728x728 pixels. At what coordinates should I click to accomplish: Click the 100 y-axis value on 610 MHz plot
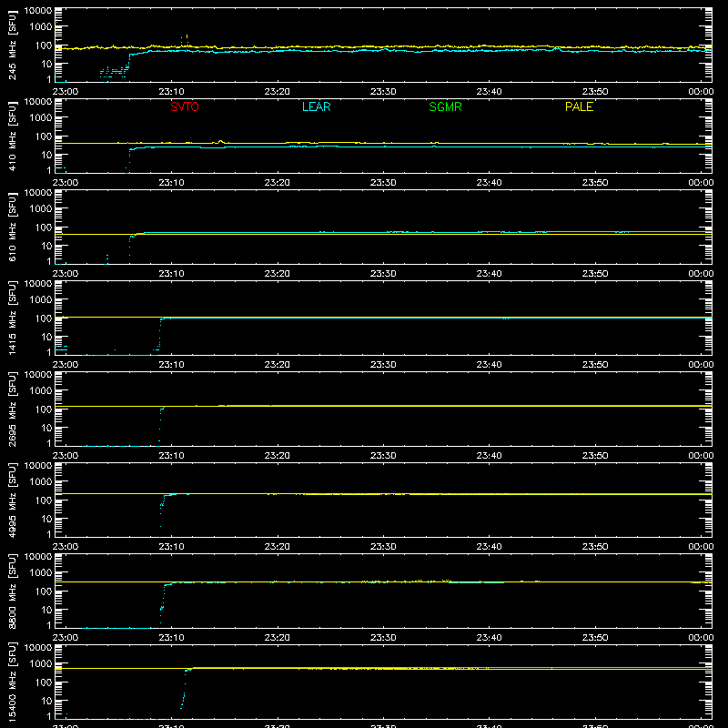[x=44, y=227]
